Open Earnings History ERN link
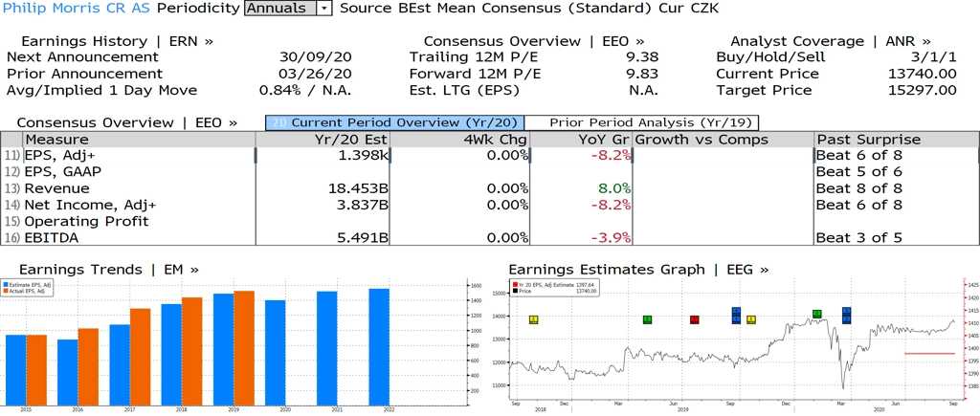 [x=117, y=41]
